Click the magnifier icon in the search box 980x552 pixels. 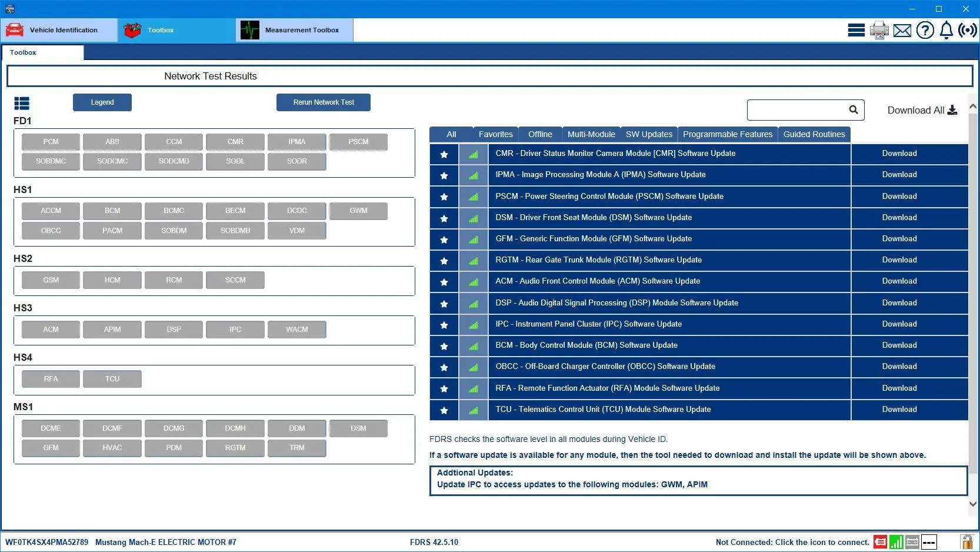click(x=854, y=109)
